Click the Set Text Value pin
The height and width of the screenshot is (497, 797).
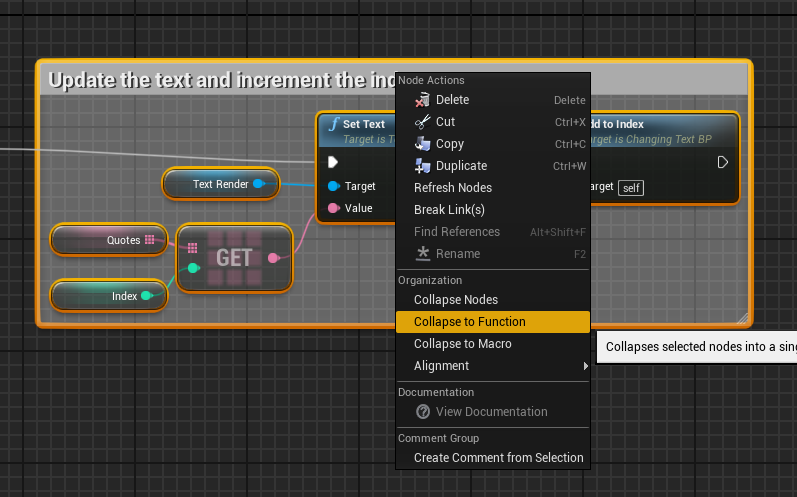333,208
